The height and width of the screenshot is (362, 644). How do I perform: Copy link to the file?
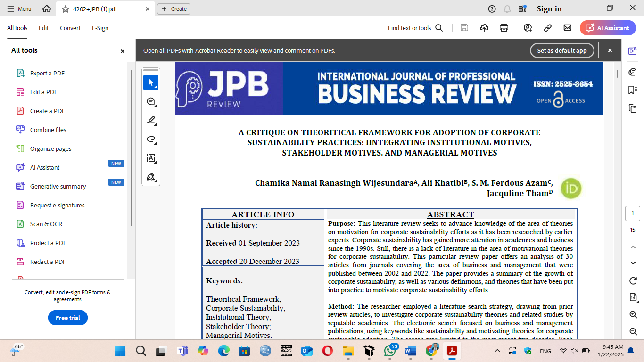click(548, 28)
